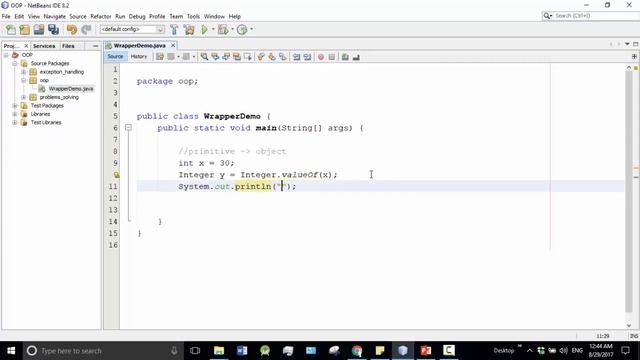Image resolution: width=640 pixels, height=360 pixels.
Task: Click the Find Next Occurrence icon
Action: click(x=226, y=57)
